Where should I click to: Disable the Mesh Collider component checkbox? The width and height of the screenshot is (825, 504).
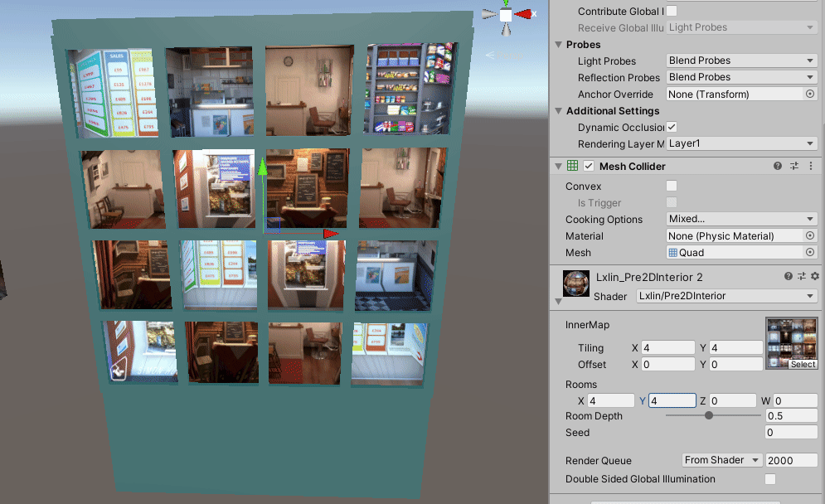[589, 167]
